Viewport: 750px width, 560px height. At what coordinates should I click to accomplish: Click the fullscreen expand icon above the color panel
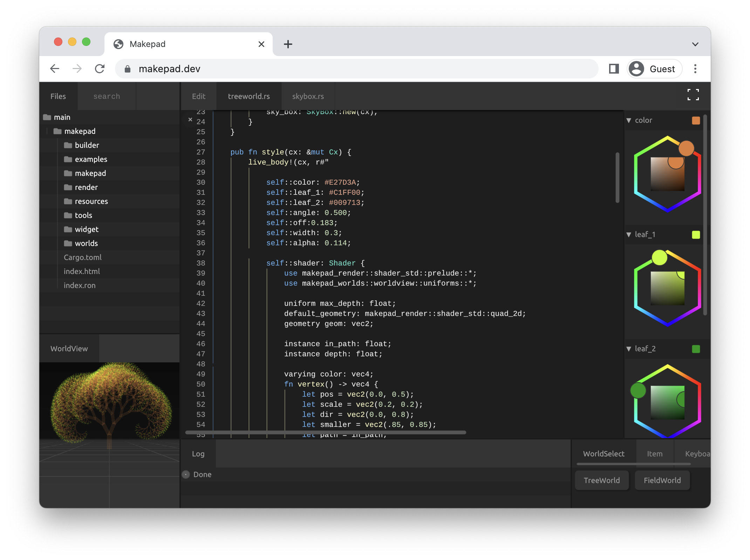(x=693, y=95)
